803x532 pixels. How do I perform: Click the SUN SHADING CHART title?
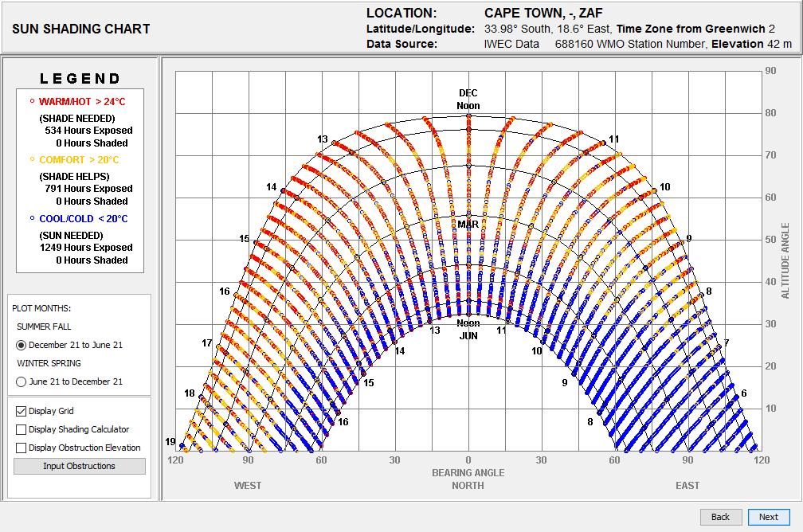81,29
